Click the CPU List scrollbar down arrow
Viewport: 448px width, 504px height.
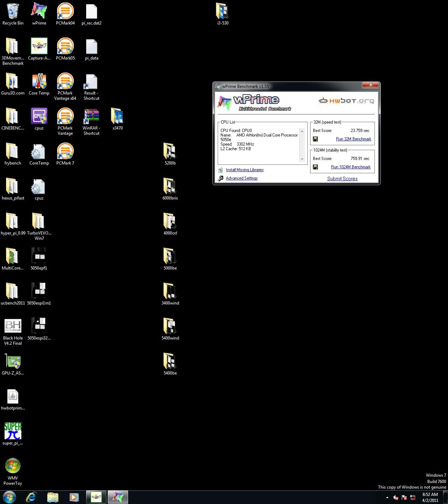coord(302,159)
